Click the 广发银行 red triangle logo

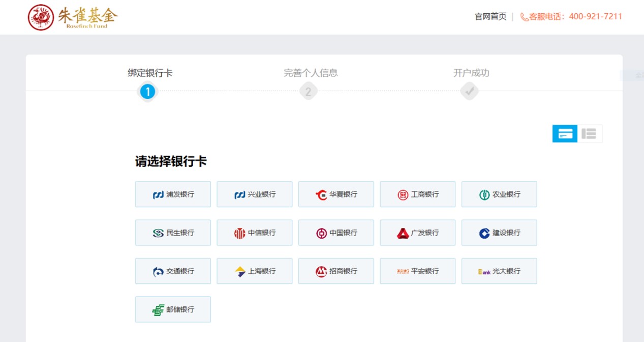coord(403,233)
